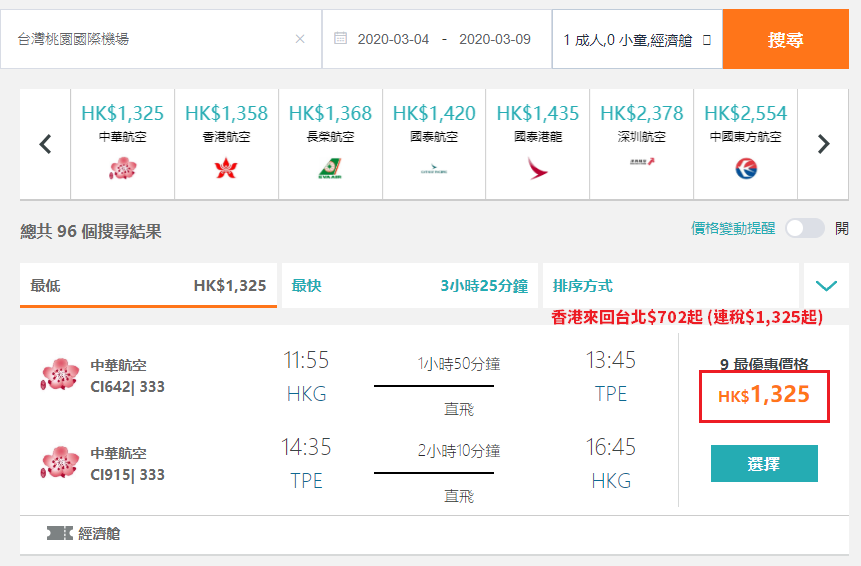Image resolution: width=861 pixels, height=566 pixels.
Task: Click the Hong Kong Airlines red logo
Action: [x=226, y=168]
